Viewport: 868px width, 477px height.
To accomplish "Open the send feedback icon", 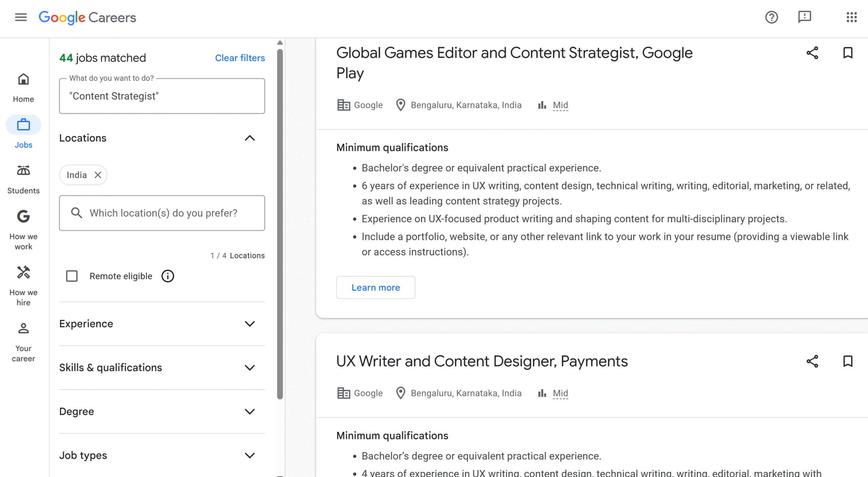I will coord(804,17).
